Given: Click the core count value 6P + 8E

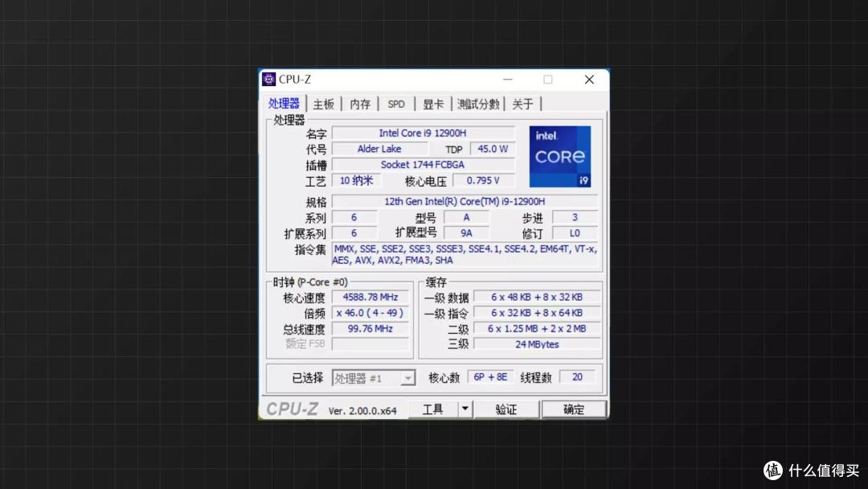Looking at the screenshot, I should tap(490, 377).
